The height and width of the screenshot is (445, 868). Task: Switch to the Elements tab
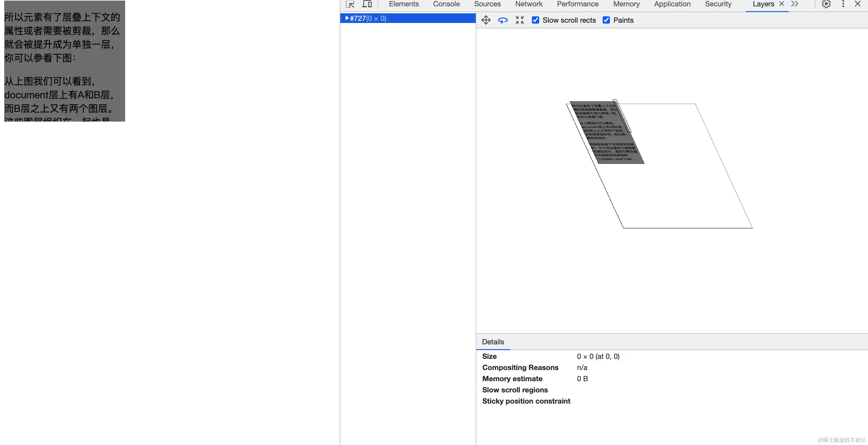click(x=404, y=4)
